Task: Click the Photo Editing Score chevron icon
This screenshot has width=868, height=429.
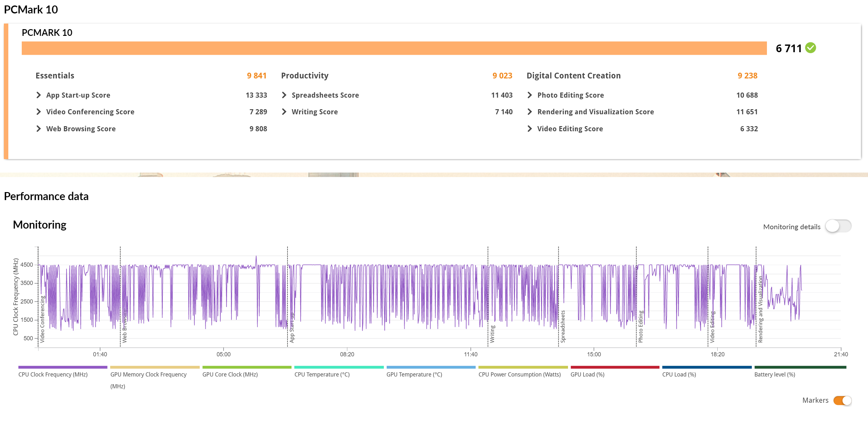Action: 530,95
